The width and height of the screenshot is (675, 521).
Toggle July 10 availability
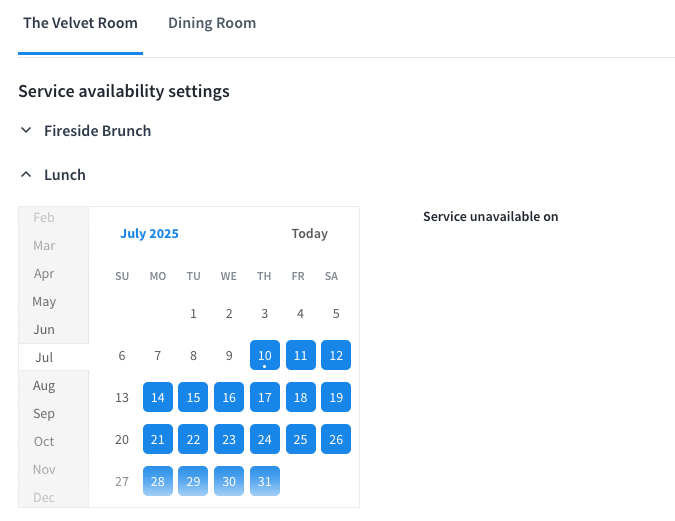point(265,355)
